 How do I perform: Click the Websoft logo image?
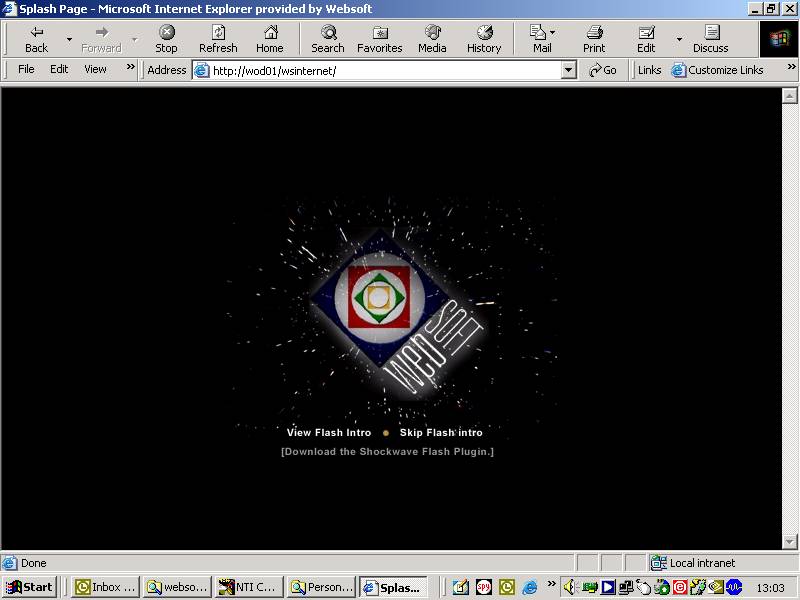(x=396, y=312)
